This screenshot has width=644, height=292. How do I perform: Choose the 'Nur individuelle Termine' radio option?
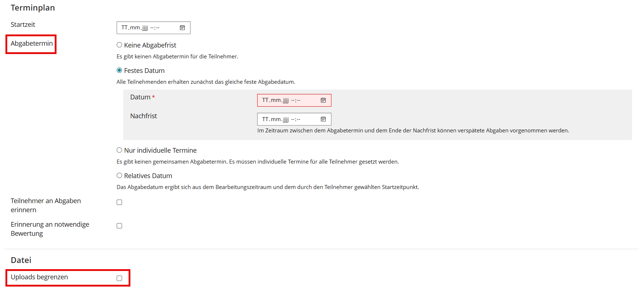point(119,150)
